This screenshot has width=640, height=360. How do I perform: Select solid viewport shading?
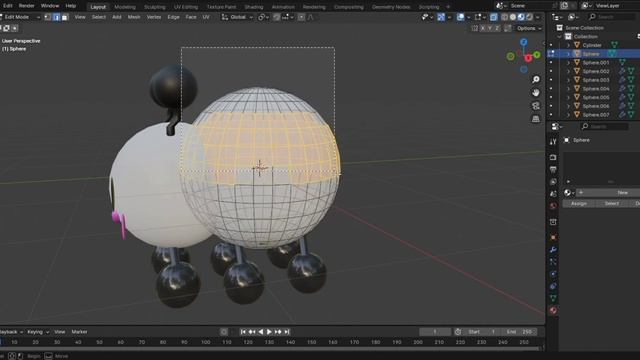pos(513,17)
